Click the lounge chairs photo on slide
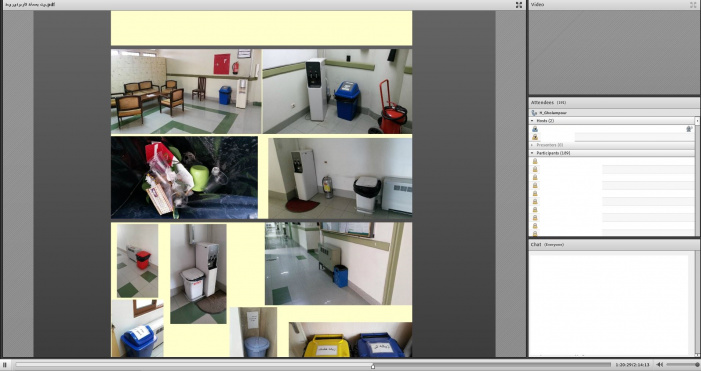701x371 pixels. [186, 91]
